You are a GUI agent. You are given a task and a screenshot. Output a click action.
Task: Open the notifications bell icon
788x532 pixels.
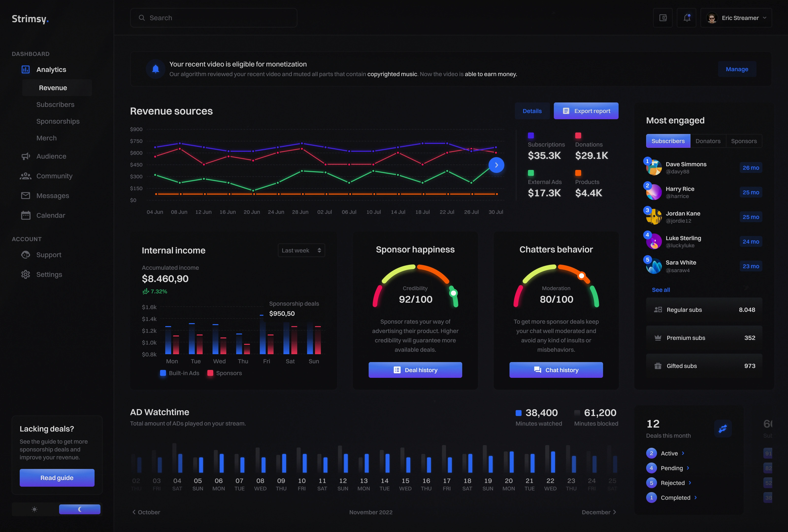point(687,18)
